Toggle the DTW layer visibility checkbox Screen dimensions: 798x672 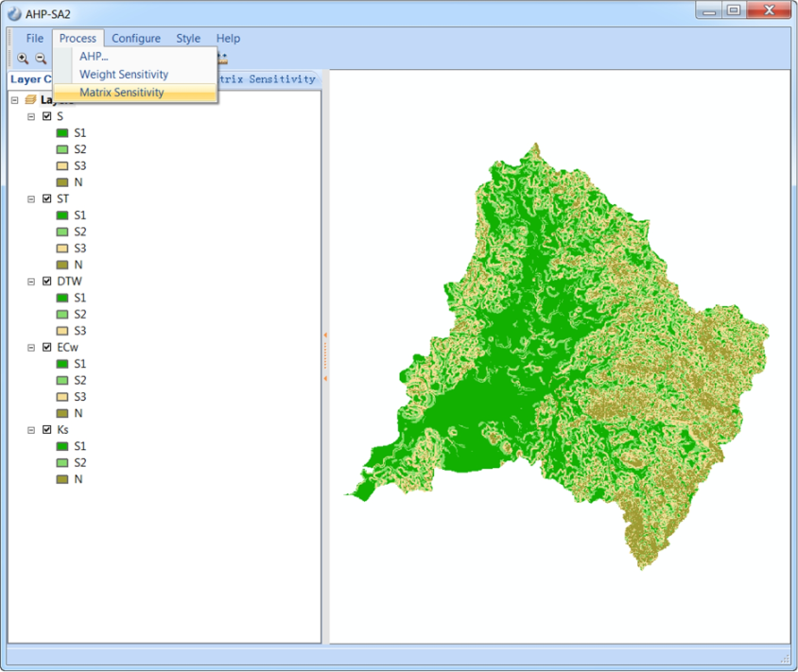47,282
